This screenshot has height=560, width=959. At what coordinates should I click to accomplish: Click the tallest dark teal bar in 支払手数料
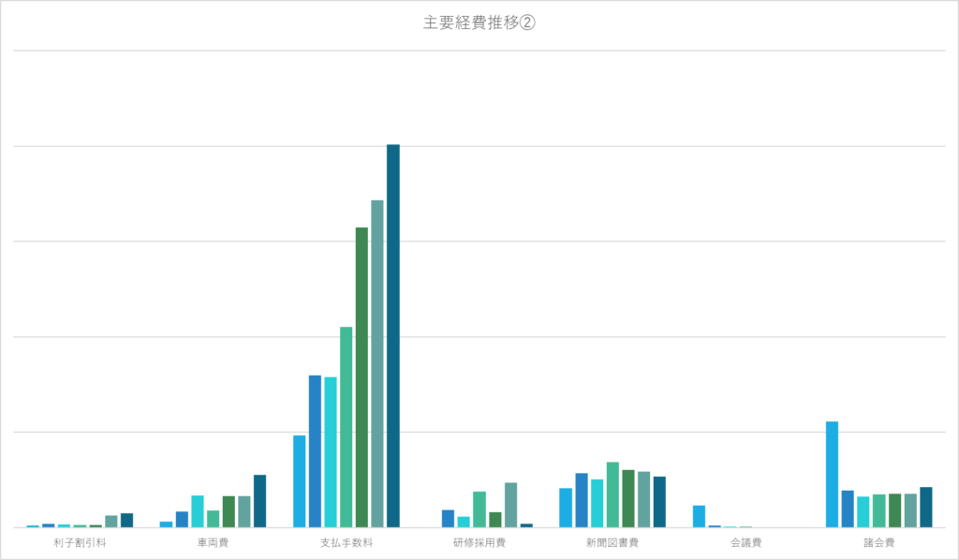coord(393,337)
